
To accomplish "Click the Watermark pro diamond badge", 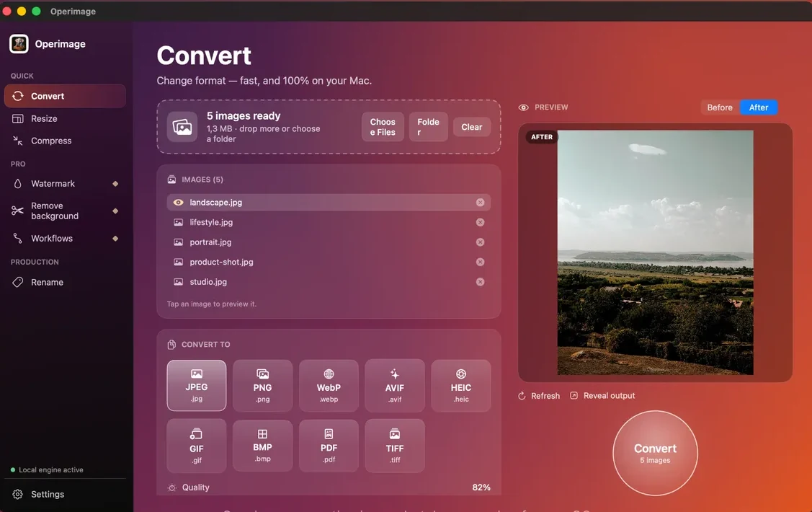I will pos(115,184).
